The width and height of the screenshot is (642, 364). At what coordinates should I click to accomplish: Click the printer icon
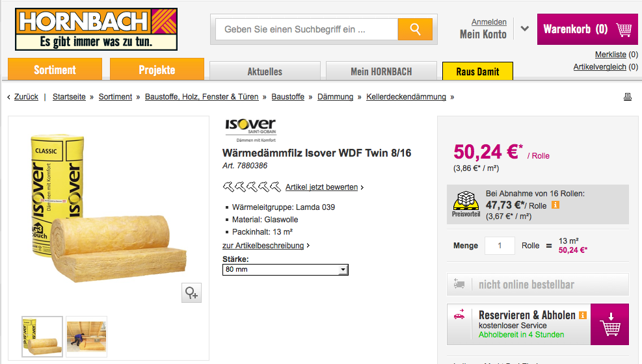click(628, 97)
